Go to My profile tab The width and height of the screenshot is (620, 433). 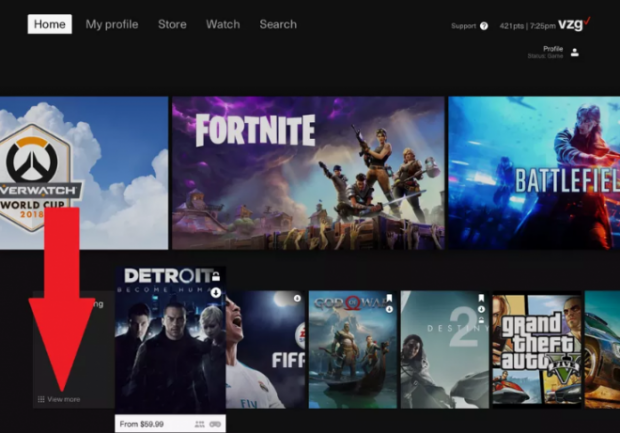tap(112, 24)
